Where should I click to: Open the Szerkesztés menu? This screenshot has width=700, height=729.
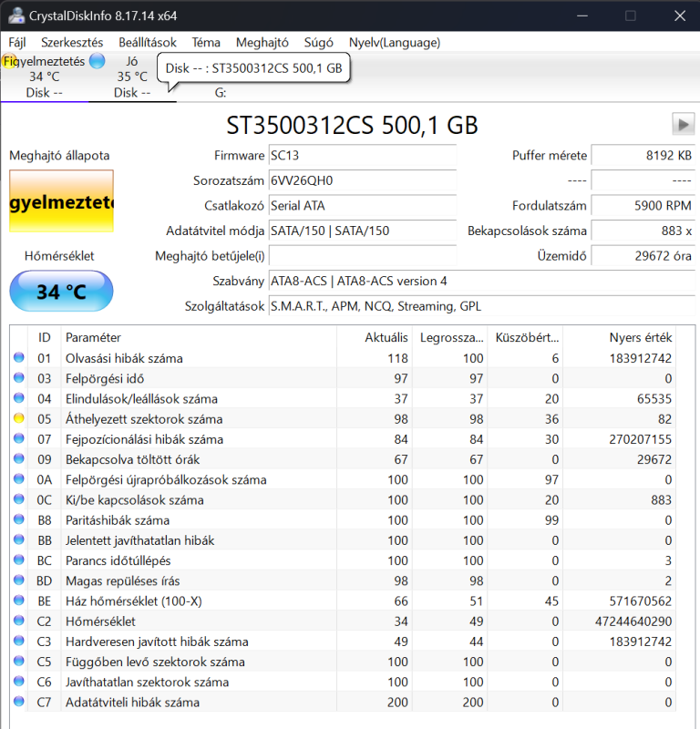(72, 42)
